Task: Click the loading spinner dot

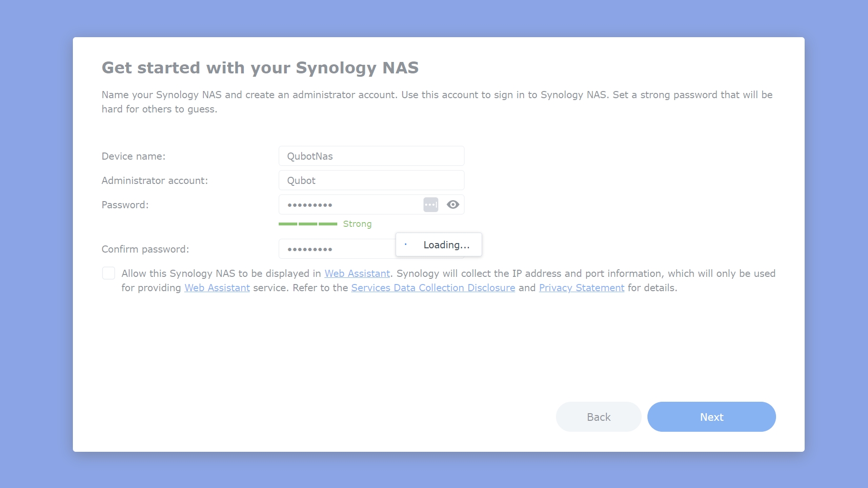Action: pyautogui.click(x=405, y=244)
